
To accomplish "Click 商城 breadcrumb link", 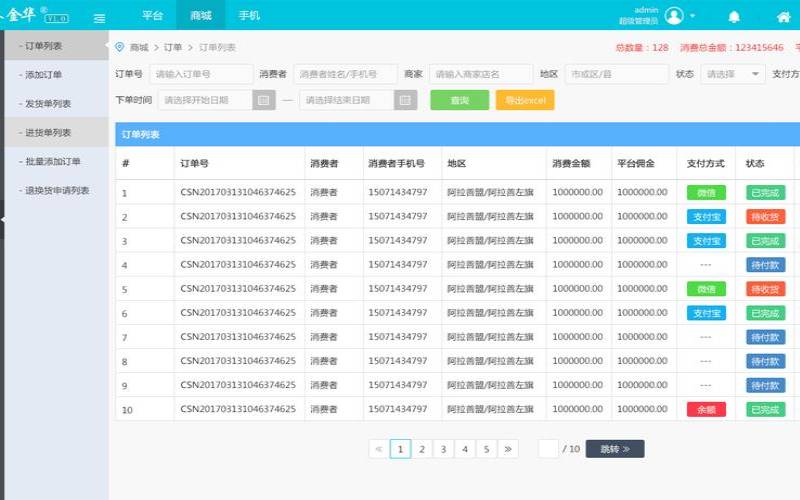I will (x=139, y=47).
